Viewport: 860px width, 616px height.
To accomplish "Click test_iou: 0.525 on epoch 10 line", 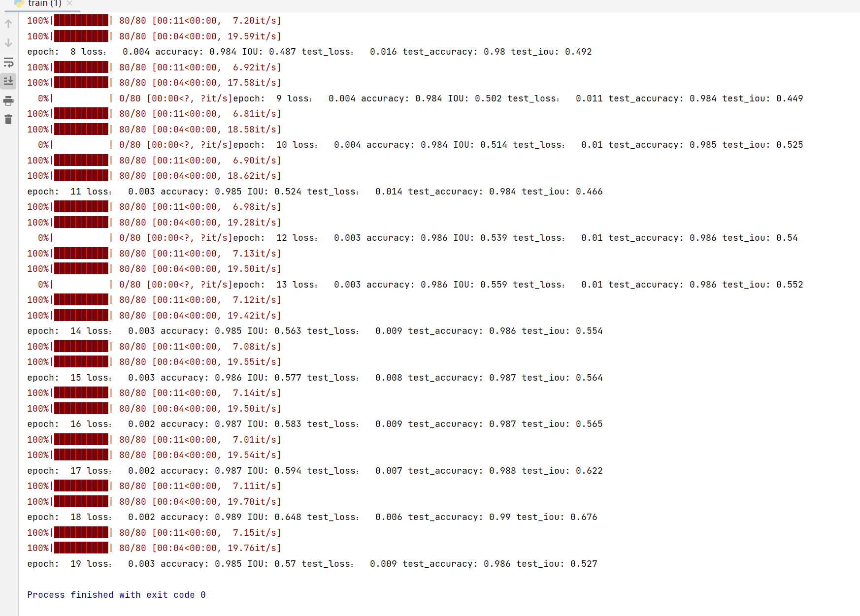I will point(762,145).
